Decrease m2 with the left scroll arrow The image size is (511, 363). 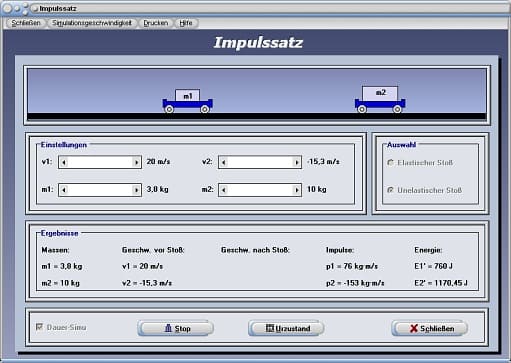(224, 190)
